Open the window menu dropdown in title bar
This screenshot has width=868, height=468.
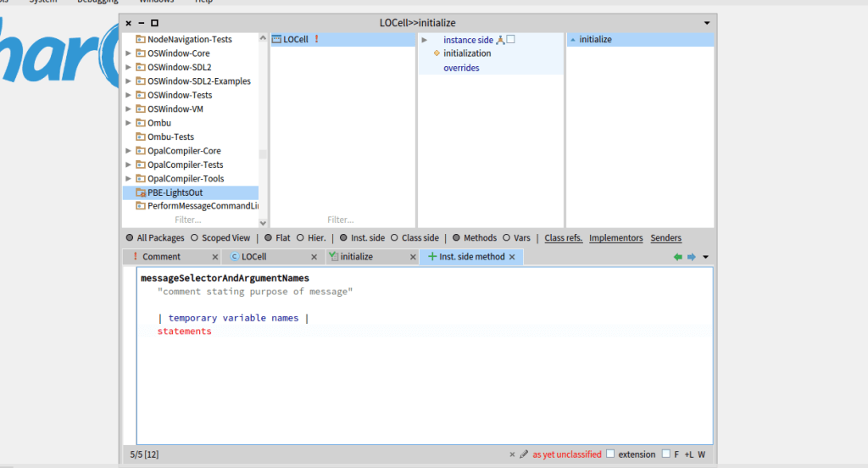coord(707,23)
